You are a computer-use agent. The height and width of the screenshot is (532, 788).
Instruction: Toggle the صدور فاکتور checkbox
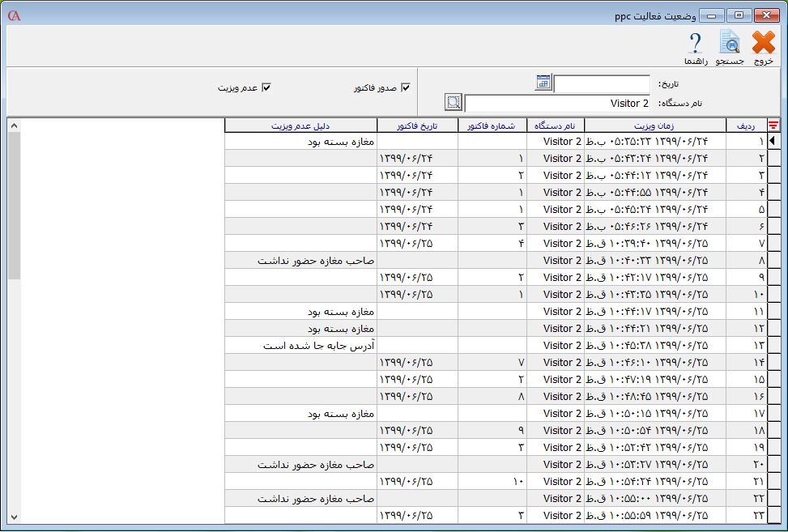406,87
